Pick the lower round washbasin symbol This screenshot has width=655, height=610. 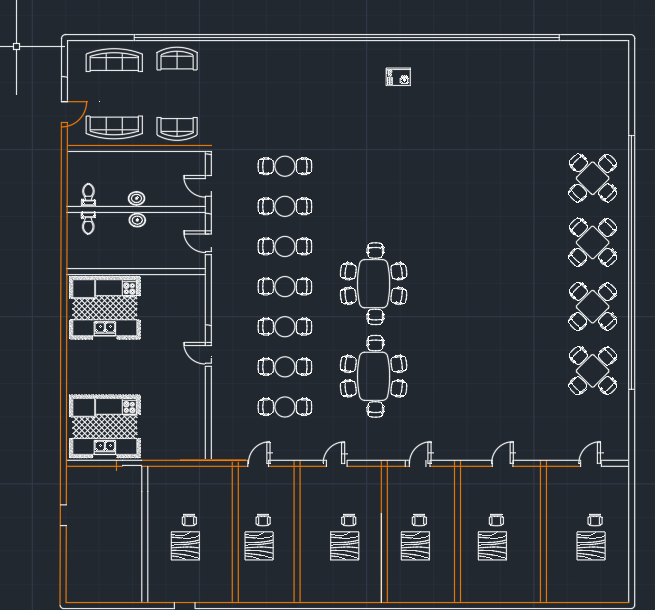tap(137, 220)
